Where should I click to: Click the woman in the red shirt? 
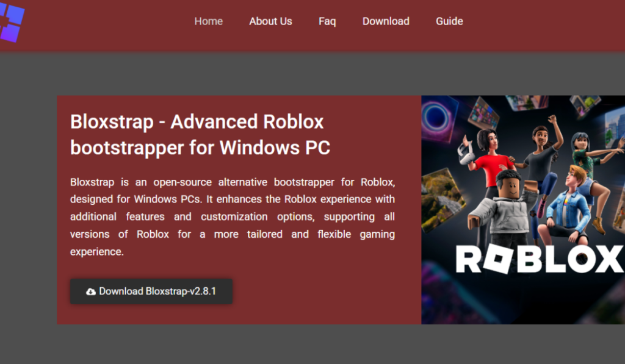(x=488, y=159)
